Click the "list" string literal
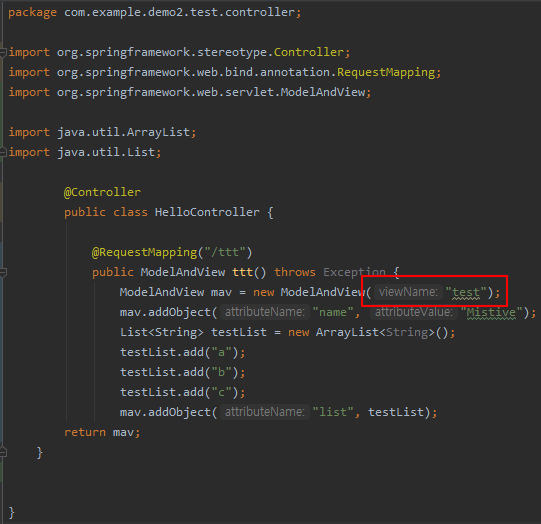Viewport: 541px width, 524px height. 333,412
